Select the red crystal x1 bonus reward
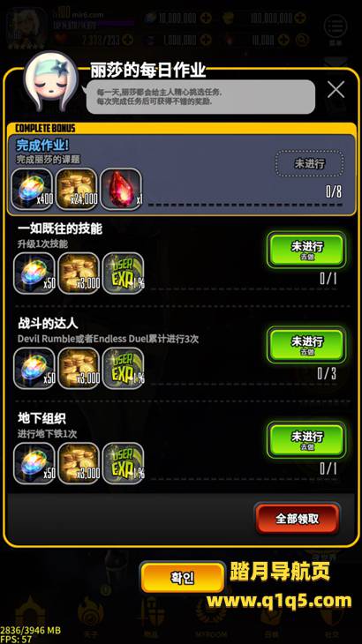Image resolution: width=362 pixels, height=644 pixels. pos(121,189)
